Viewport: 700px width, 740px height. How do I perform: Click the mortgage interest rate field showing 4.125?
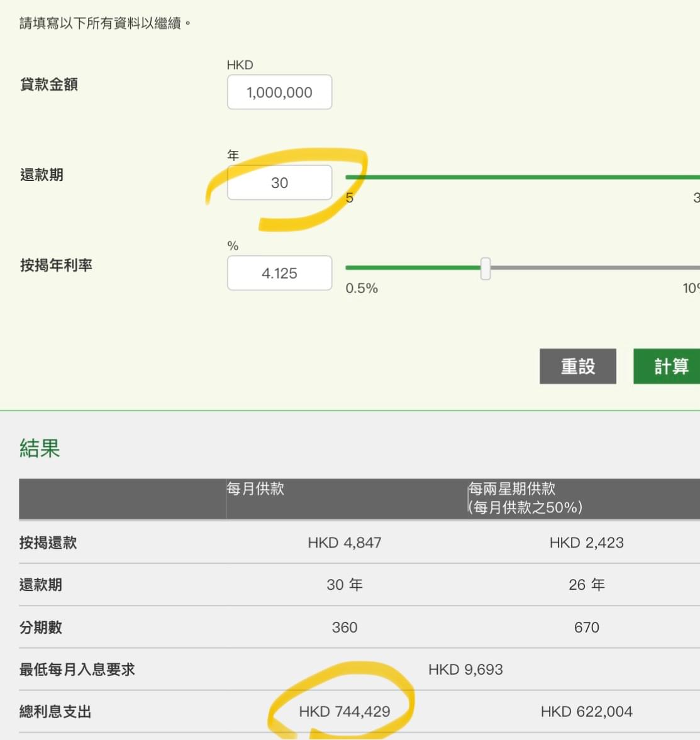(x=279, y=273)
